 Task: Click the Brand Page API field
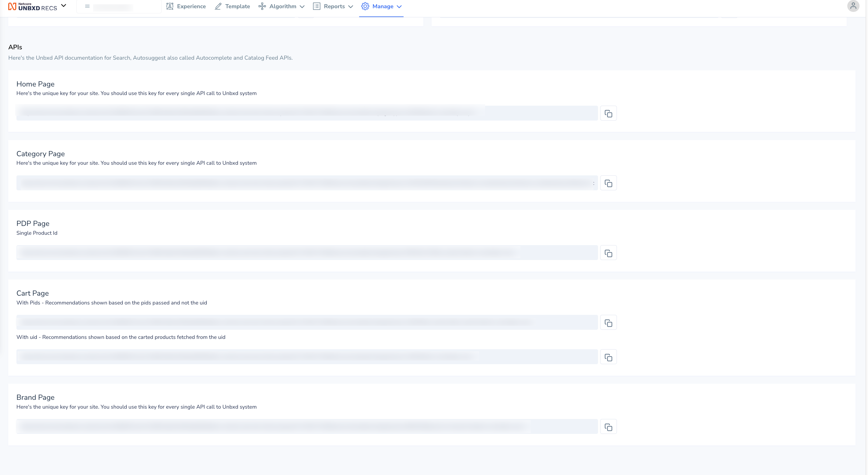[307, 427]
